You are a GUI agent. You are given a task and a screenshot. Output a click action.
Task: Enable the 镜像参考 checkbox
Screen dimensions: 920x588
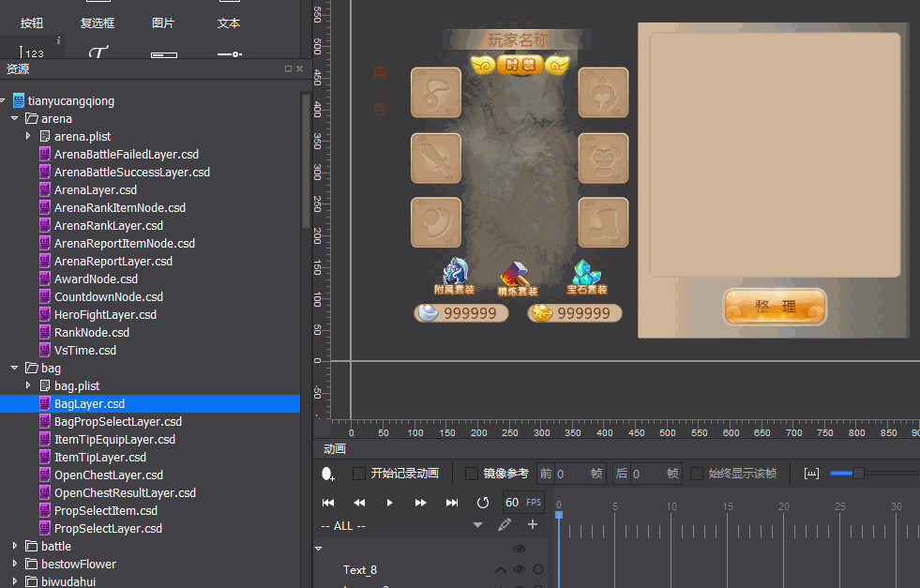pos(472,474)
